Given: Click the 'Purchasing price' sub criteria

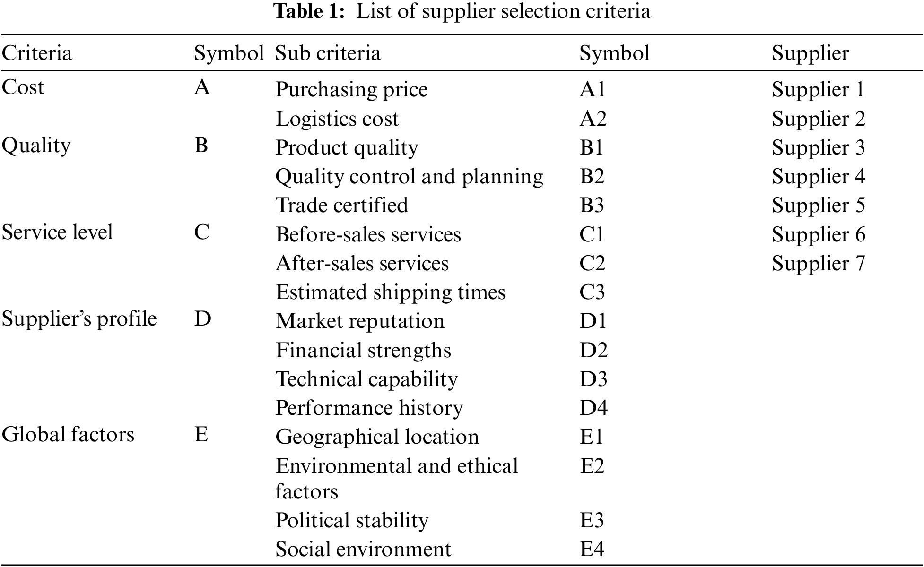Looking at the screenshot, I should click(x=351, y=89).
